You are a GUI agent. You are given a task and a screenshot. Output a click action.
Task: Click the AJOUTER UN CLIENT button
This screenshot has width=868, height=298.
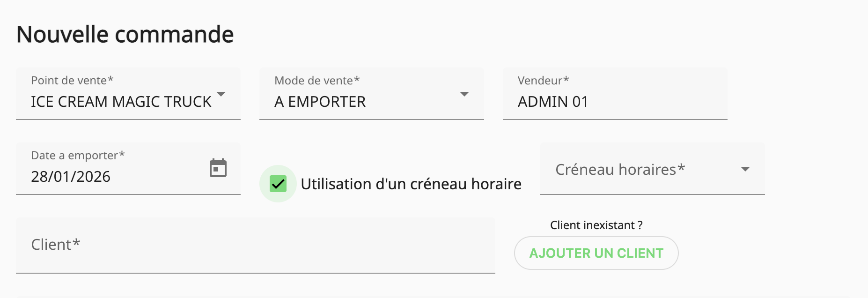(596, 253)
